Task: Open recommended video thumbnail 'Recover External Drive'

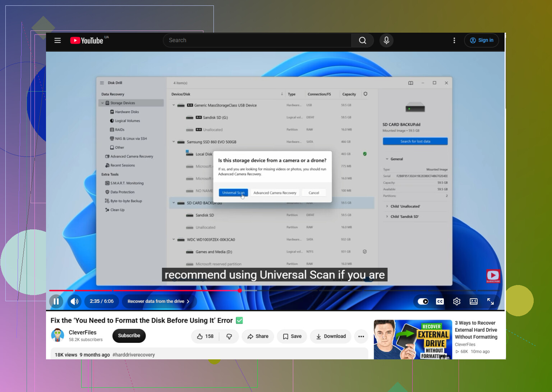Action: point(413,340)
